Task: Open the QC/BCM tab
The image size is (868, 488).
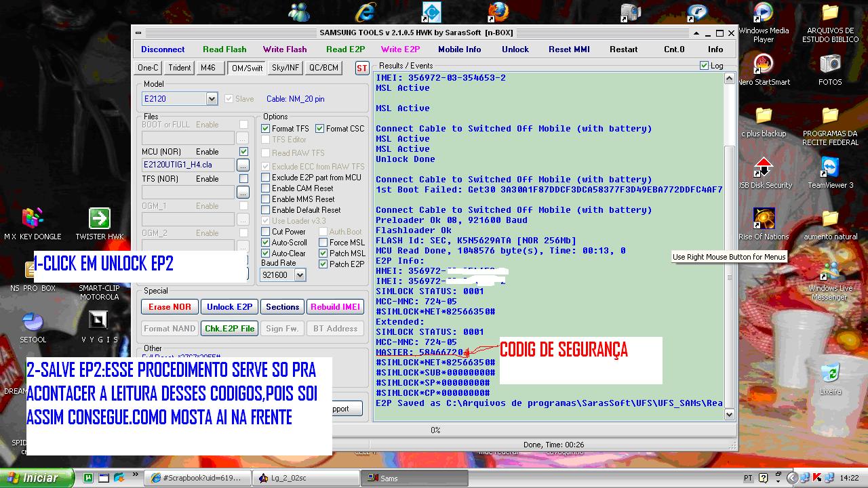Action: (323, 68)
